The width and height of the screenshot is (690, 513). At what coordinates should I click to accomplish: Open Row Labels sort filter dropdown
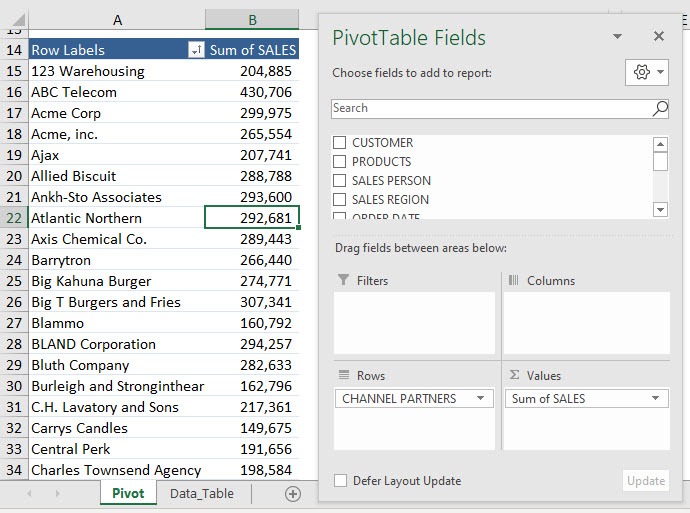196,50
